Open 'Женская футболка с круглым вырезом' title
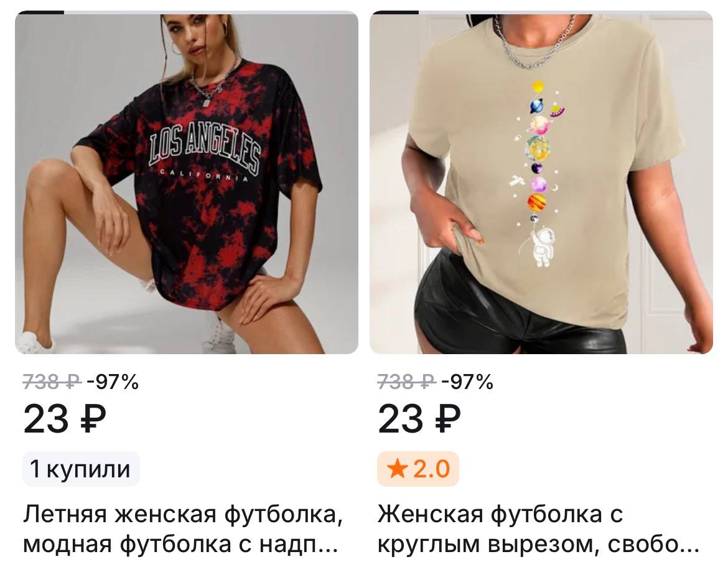The width and height of the screenshot is (728, 567). point(539,530)
